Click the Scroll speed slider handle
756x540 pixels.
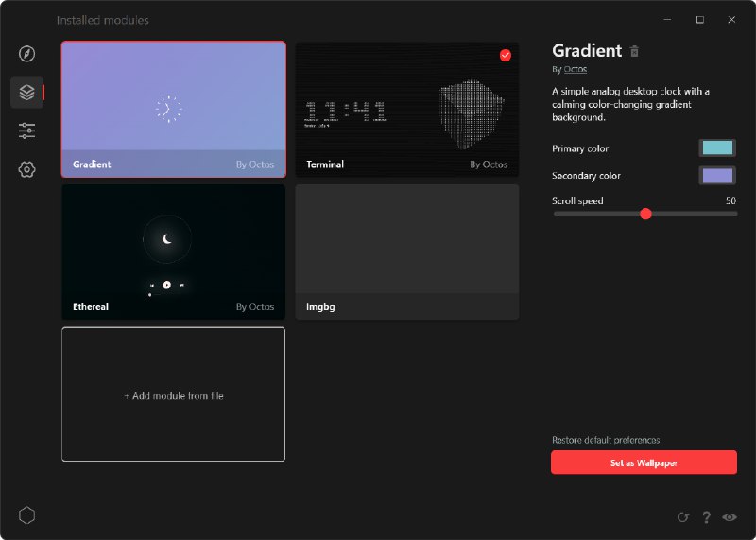(645, 214)
